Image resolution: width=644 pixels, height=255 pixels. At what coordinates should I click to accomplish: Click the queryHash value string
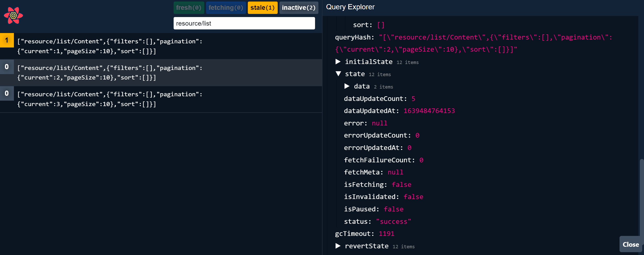473,43
